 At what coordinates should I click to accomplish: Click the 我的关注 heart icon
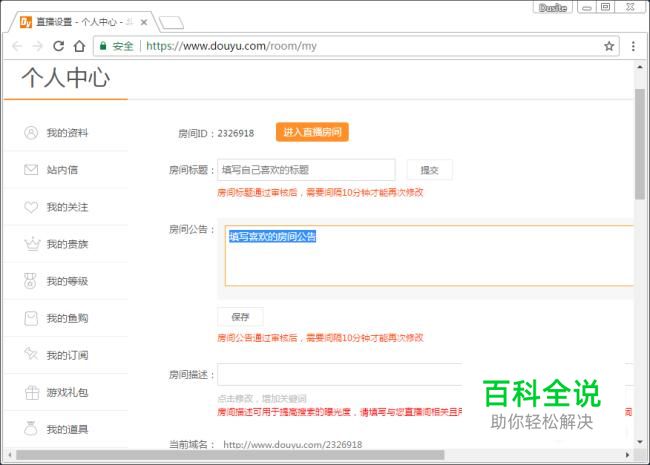pyautogui.click(x=31, y=207)
